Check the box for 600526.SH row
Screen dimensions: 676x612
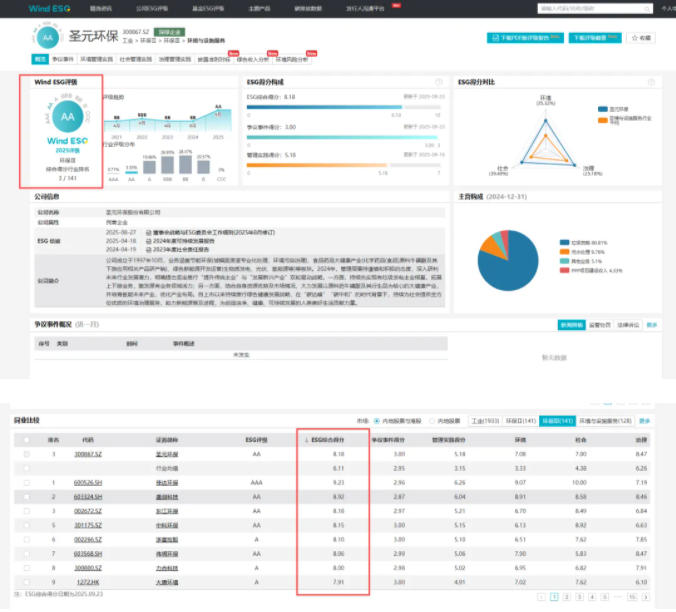click(27, 482)
